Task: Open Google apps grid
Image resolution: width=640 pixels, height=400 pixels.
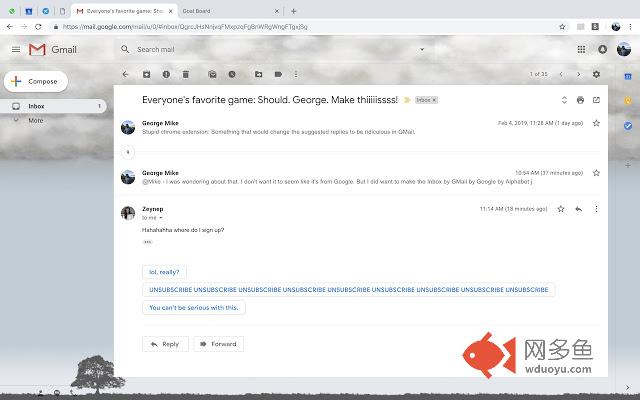Action: click(x=581, y=49)
